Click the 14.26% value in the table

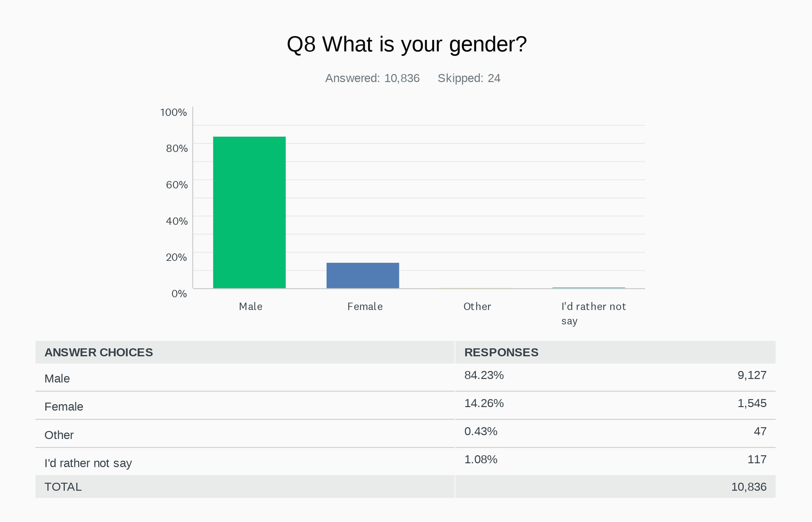pyautogui.click(x=484, y=403)
